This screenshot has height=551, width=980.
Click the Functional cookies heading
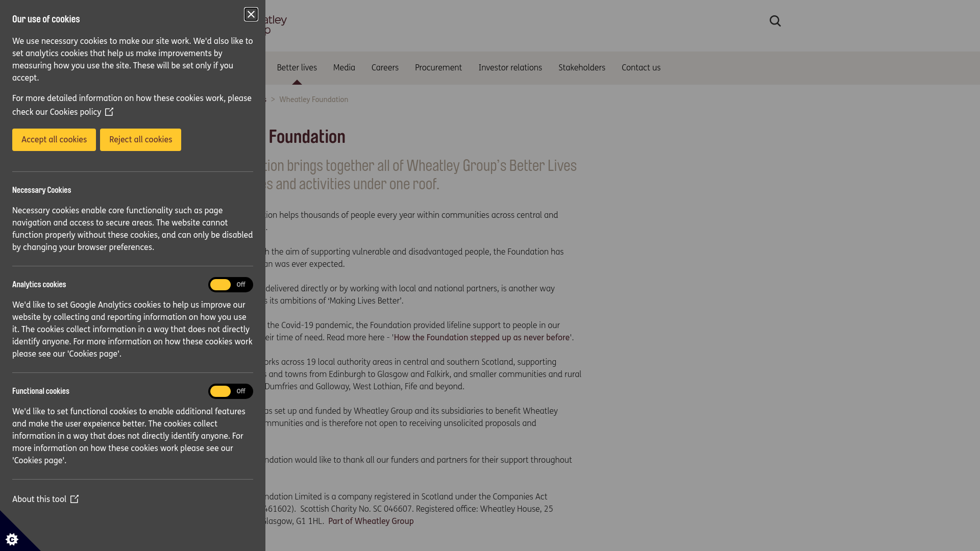click(x=41, y=391)
